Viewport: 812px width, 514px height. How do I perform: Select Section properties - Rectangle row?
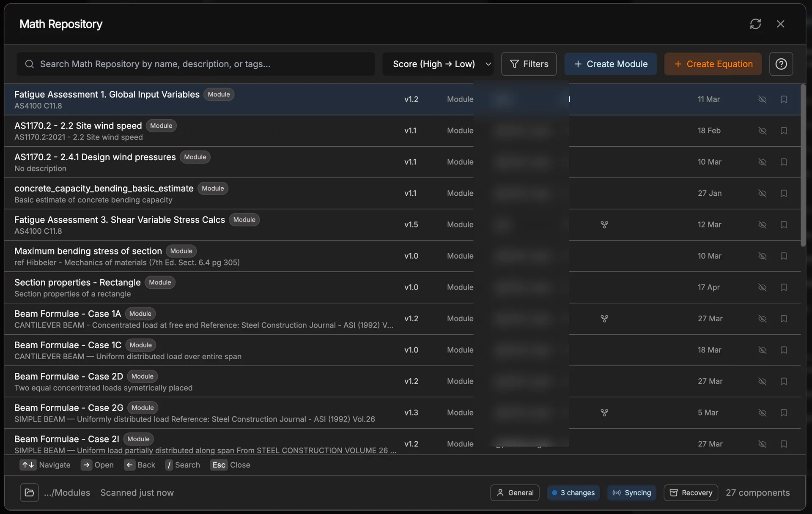tap(402, 287)
